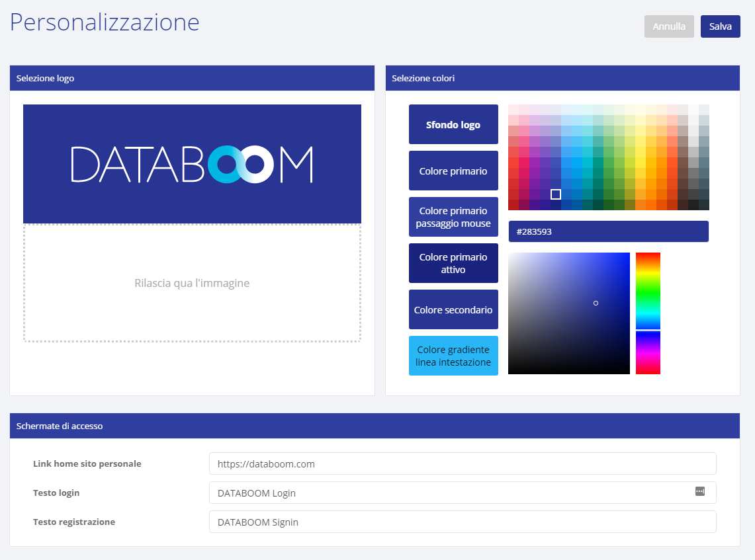This screenshot has width=755, height=560.
Task: Click the Selezione logo panel header
Action: (x=192, y=78)
